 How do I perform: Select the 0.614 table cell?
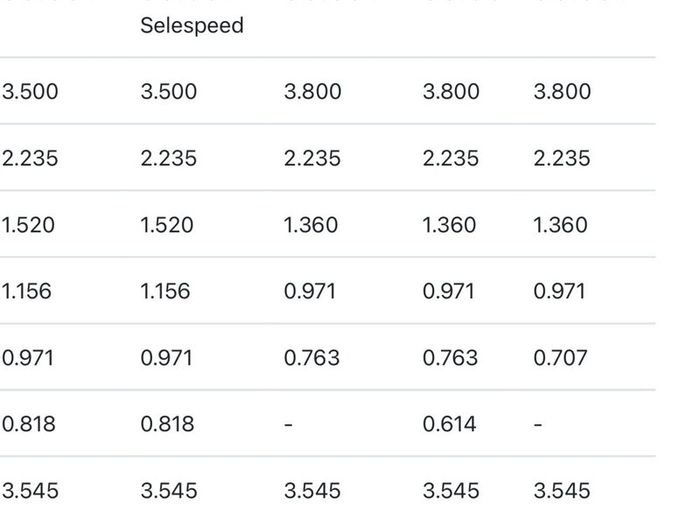pos(449,424)
